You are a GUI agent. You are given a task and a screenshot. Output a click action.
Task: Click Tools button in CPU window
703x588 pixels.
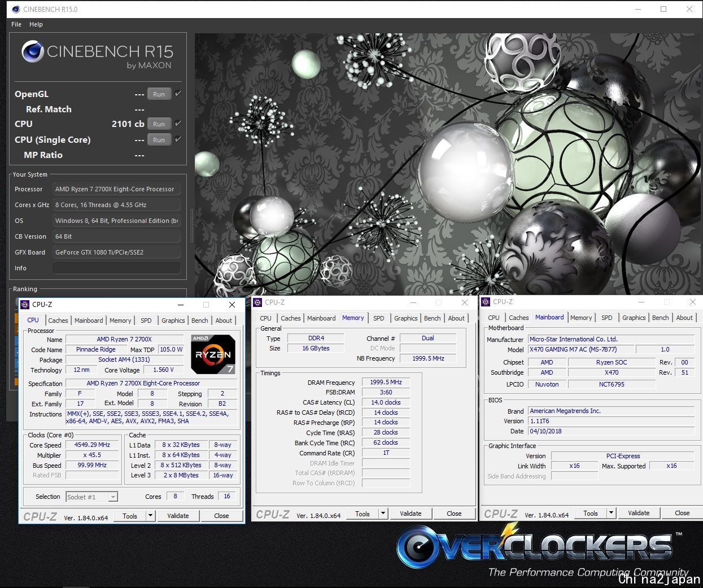tap(130, 515)
